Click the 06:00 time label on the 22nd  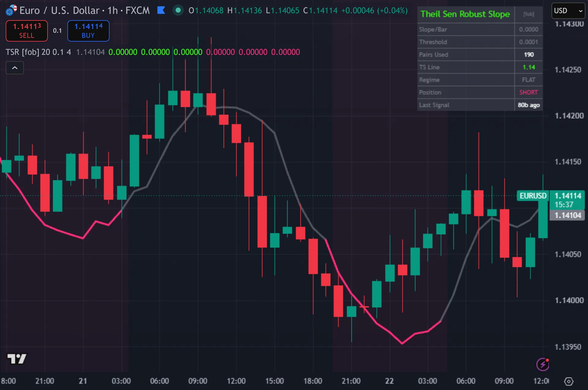coord(466,381)
